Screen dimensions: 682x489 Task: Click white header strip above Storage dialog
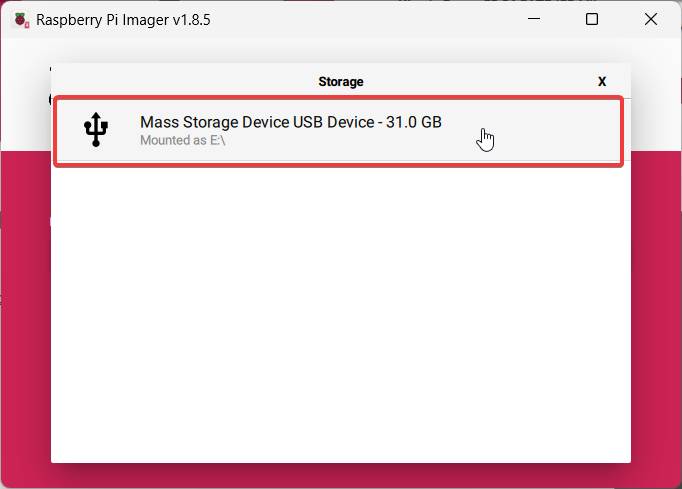pyautogui.click(x=340, y=52)
